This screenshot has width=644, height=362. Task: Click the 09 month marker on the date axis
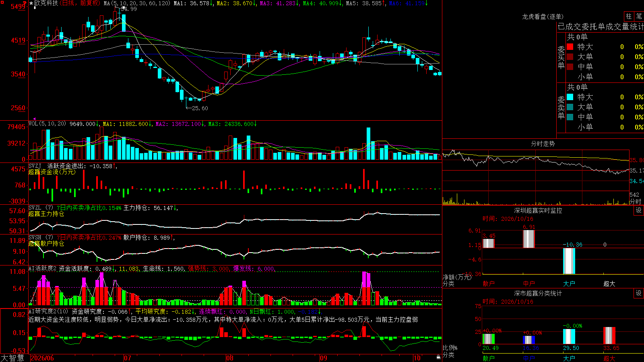pos(324,358)
